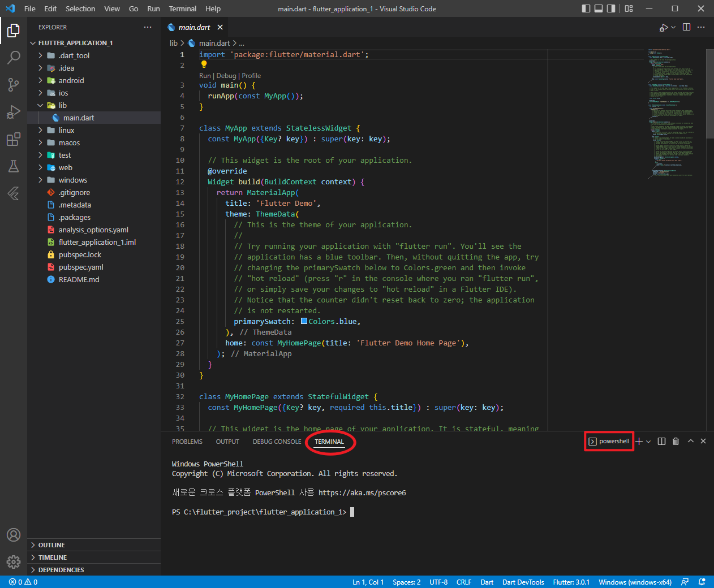This screenshot has height=588, width=714.
Task: Click the Run/Debug play icon in editor toolbar
Action: (664, 27)
